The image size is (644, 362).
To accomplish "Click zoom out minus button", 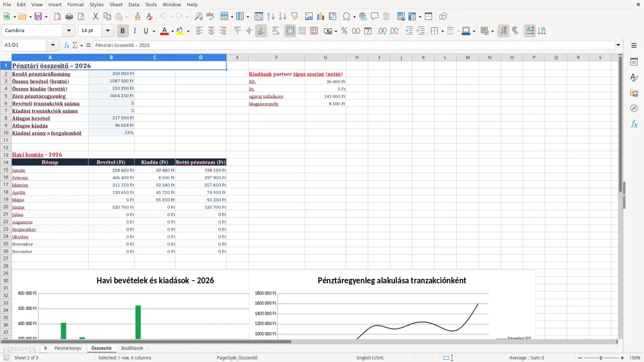I will [580, 358].
